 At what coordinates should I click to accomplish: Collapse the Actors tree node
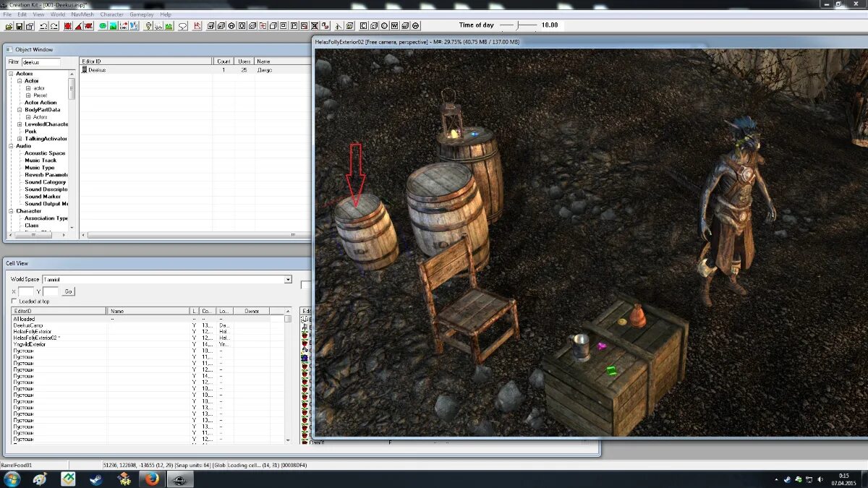pos(11,74)
